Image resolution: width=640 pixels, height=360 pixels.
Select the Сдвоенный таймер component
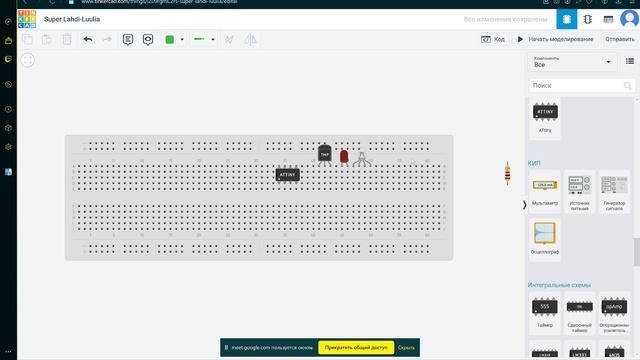click(x=580, y=313)
